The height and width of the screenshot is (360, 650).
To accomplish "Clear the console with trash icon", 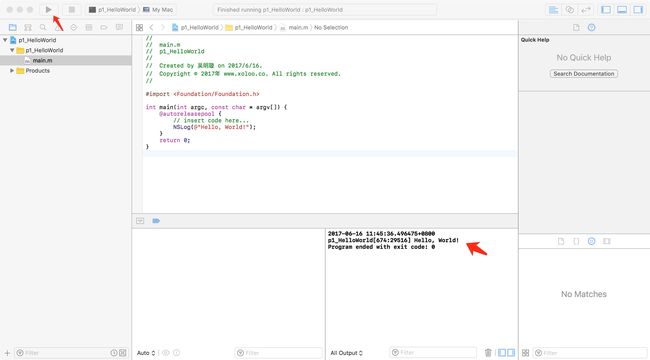I will [x=488, y=353].
